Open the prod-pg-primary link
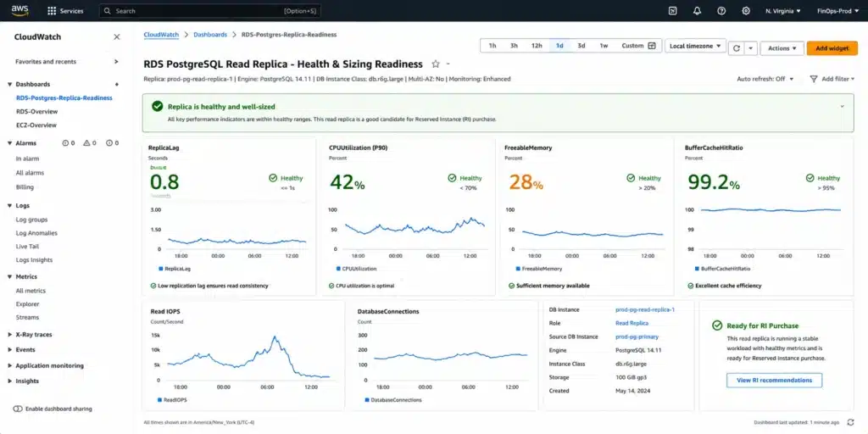Image resolution: width=868 pixels, height=434 pixels. (637, 337)
